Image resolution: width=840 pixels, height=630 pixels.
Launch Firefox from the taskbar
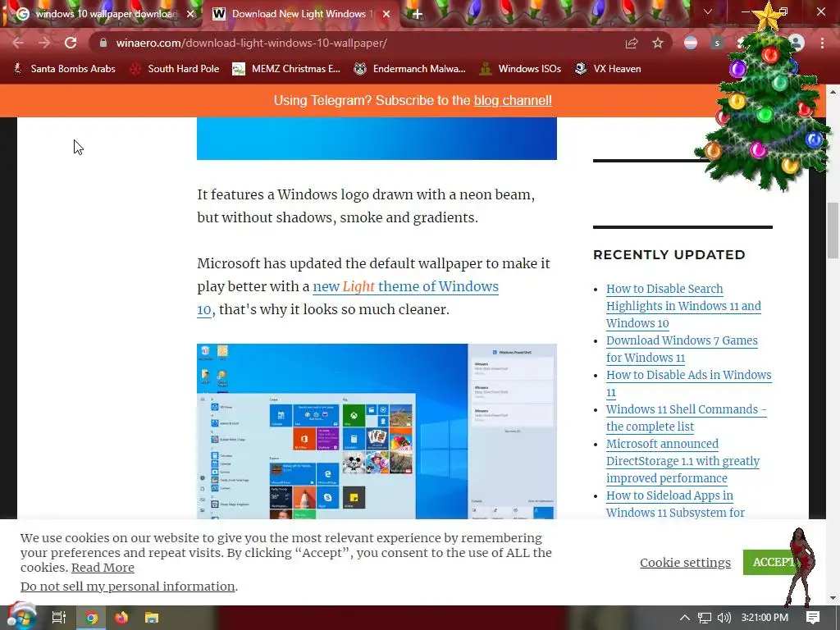click(x=121, y=618)
